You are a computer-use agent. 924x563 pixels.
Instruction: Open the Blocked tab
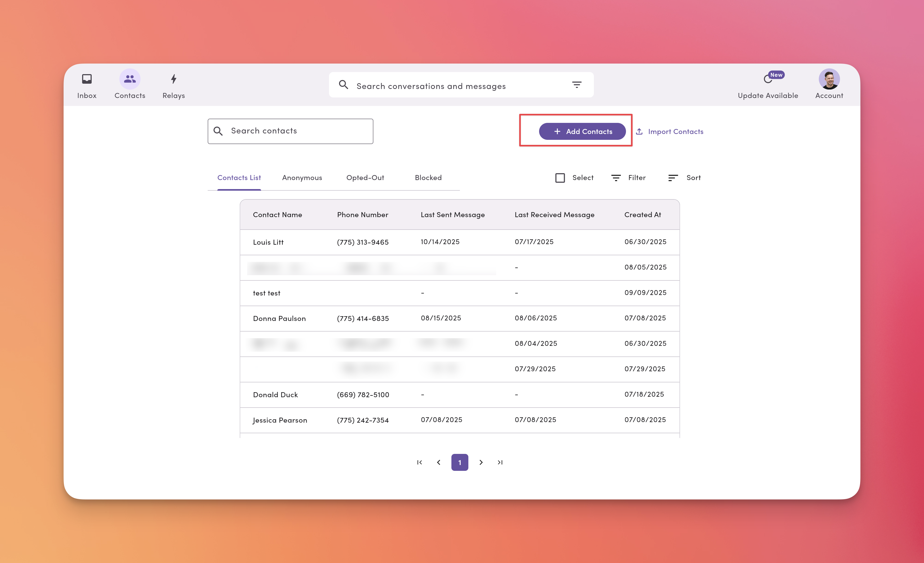[x=428, y=178]
